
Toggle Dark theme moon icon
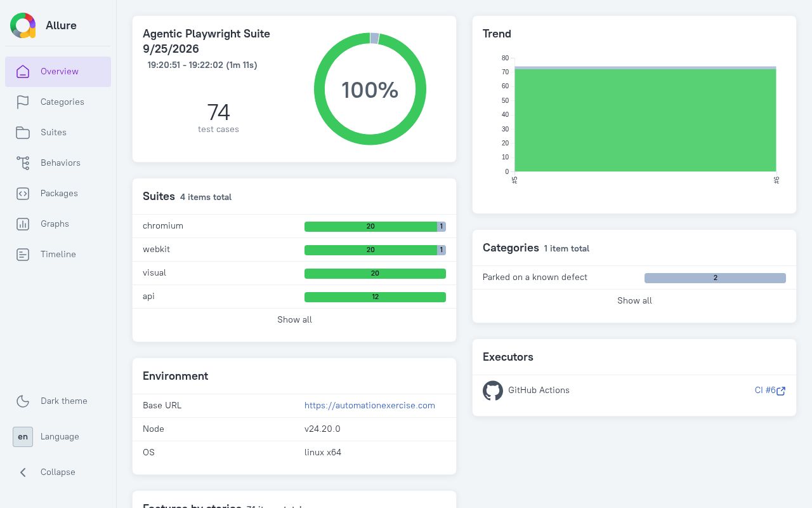(x=23, y=401)
